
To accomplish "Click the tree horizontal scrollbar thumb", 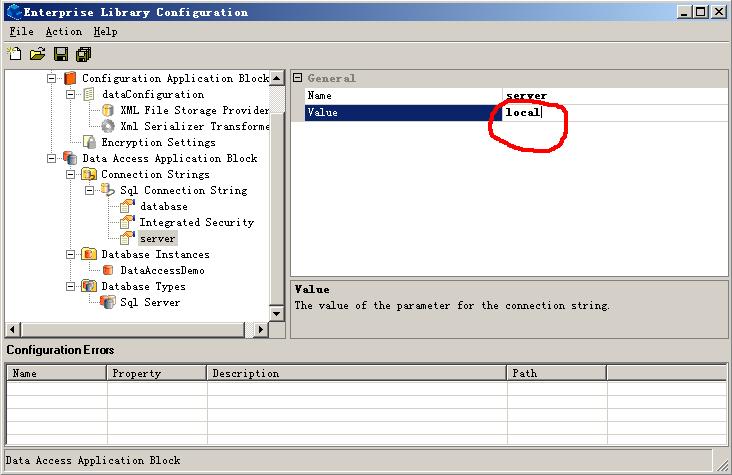I will [x=132, y=329].
